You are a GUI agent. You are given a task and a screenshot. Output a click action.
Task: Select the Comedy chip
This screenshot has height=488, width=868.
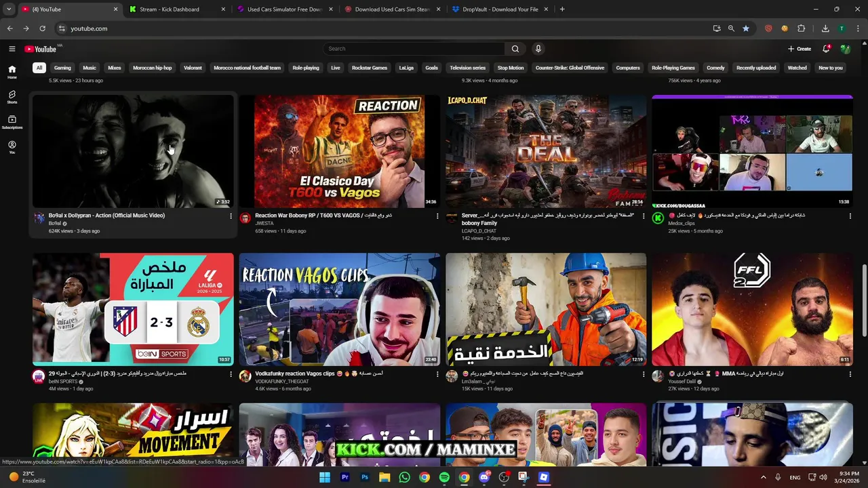(x=715, y=68)
